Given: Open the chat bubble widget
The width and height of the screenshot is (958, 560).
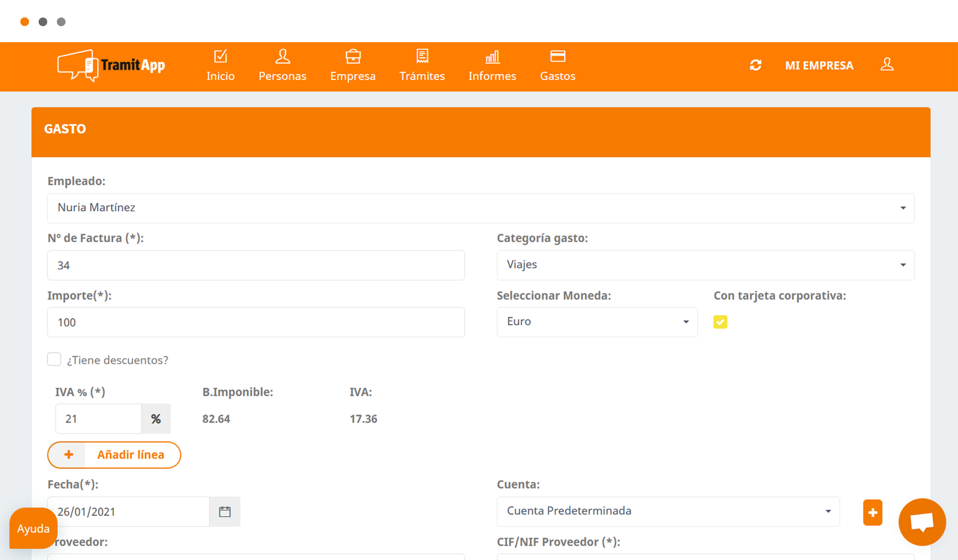Looking at the screenshot, I should point(922,522).
